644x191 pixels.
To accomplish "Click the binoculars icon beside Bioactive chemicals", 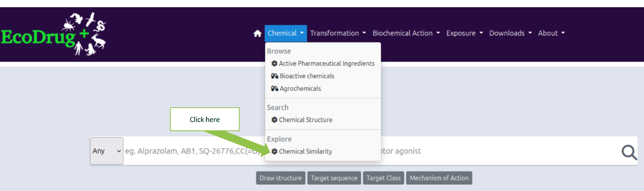I will click(275, 76).
